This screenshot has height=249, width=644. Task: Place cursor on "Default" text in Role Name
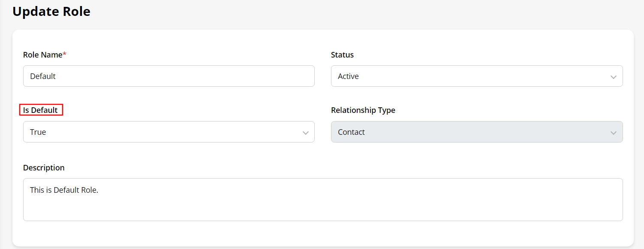pos(43,76)
